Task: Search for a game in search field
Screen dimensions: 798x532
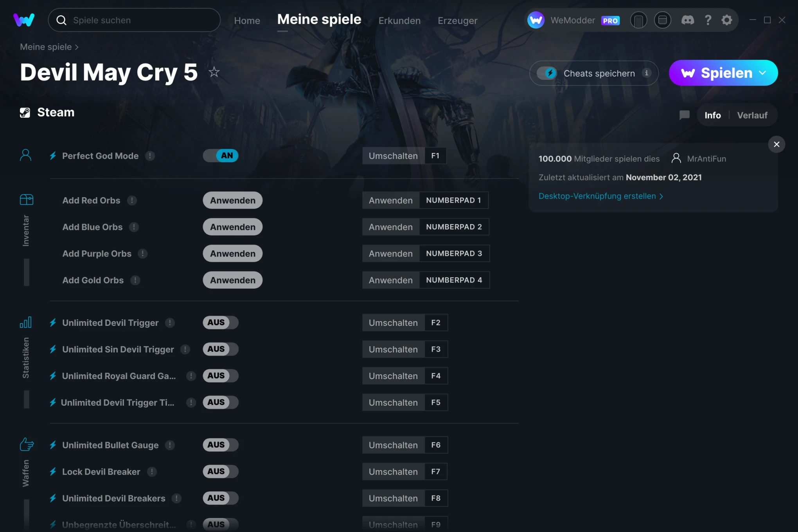Action: pyautogui.click(x=133, y=20)
